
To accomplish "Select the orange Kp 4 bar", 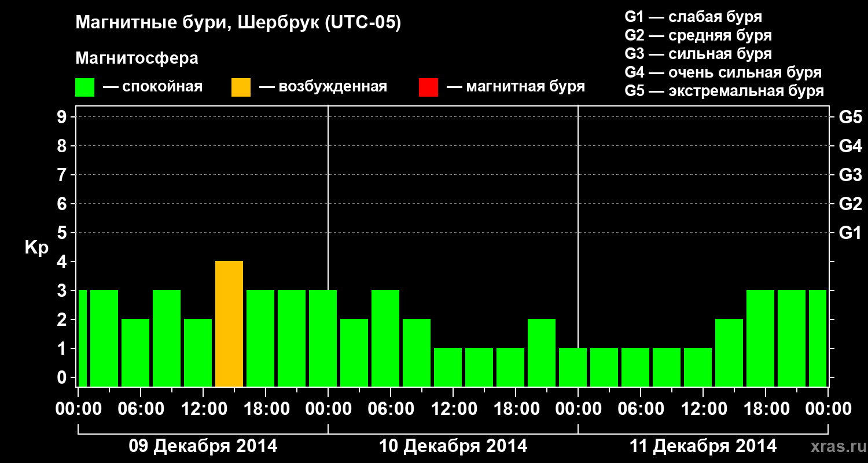I will tap(229, 324).
